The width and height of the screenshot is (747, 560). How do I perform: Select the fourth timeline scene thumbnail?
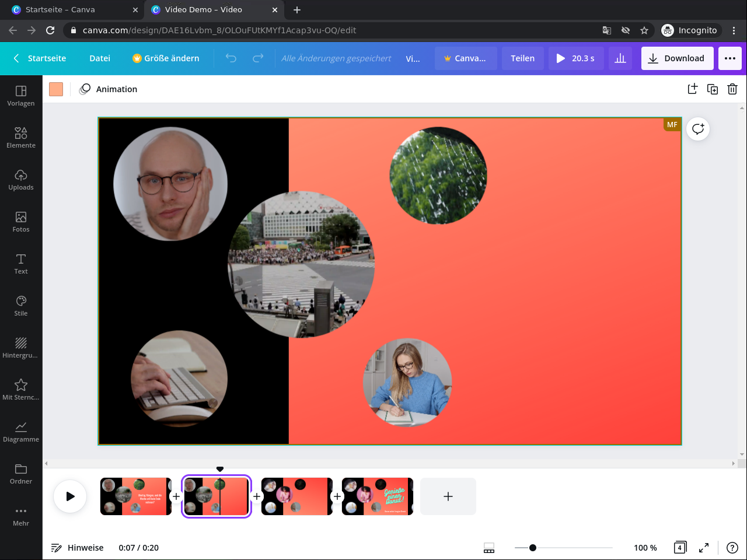(378, 496)
